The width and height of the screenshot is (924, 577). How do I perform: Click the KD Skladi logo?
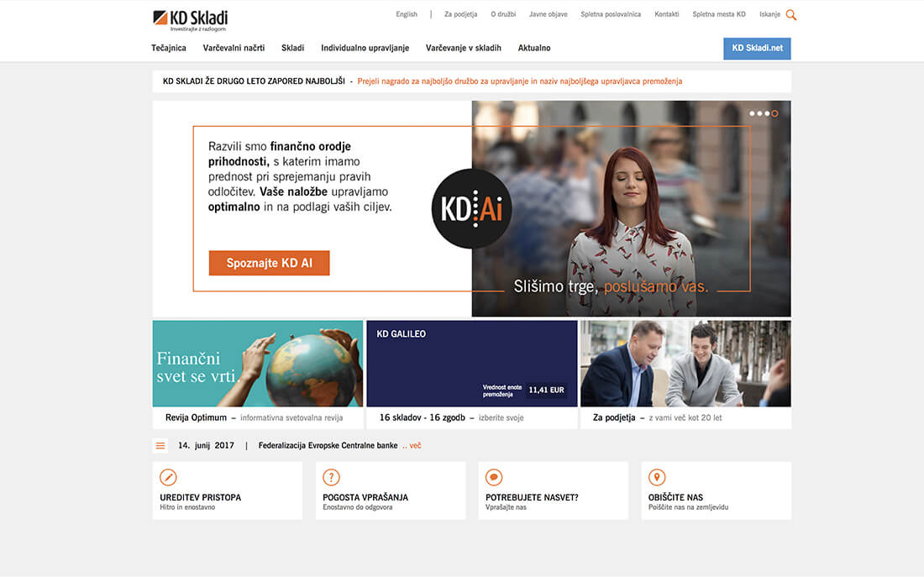tap(191, 19)
